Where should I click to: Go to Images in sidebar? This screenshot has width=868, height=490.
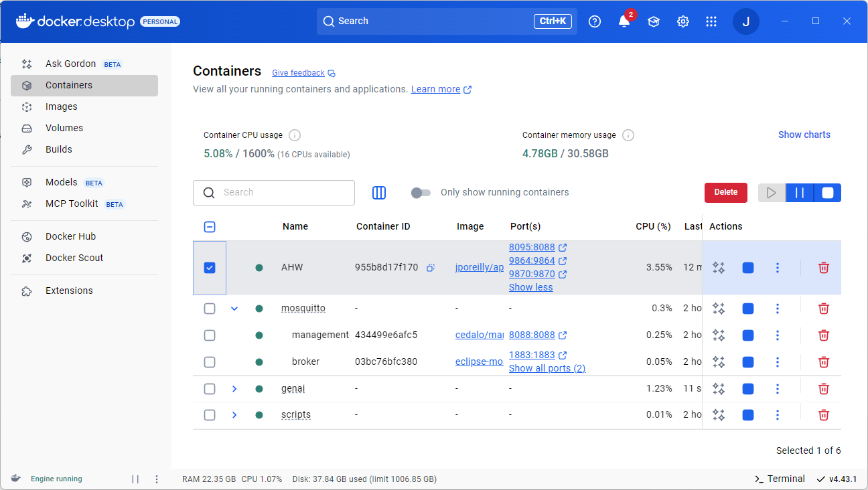point(84,106)
